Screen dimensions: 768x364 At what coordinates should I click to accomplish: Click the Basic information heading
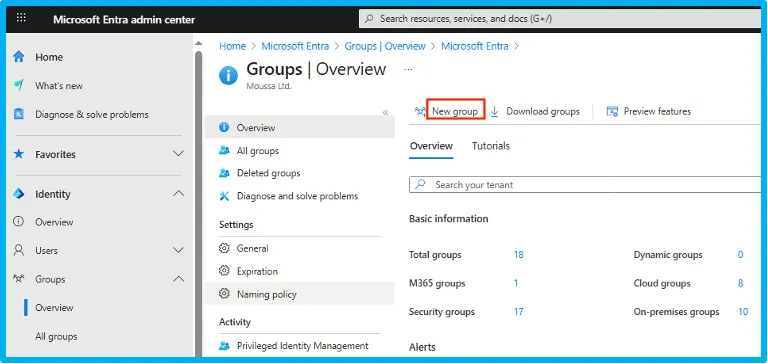(x=449, y=219)
